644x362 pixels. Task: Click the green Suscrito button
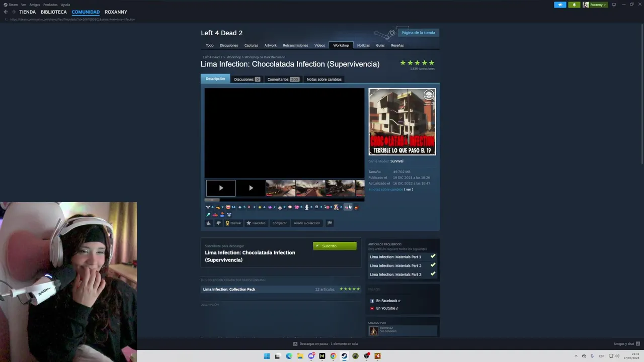pos(335,246)
